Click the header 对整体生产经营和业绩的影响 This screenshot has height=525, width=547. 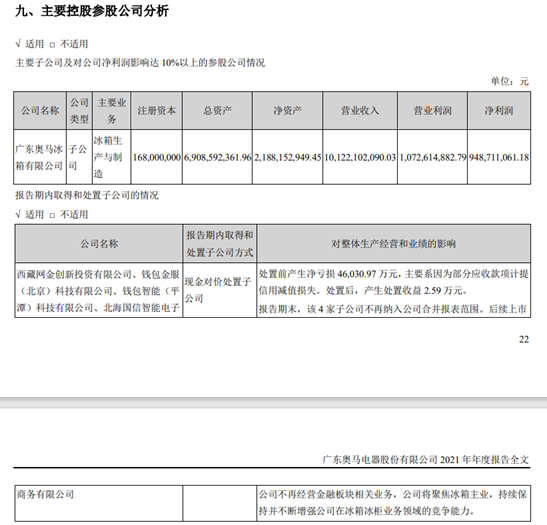tap(394, 243)
